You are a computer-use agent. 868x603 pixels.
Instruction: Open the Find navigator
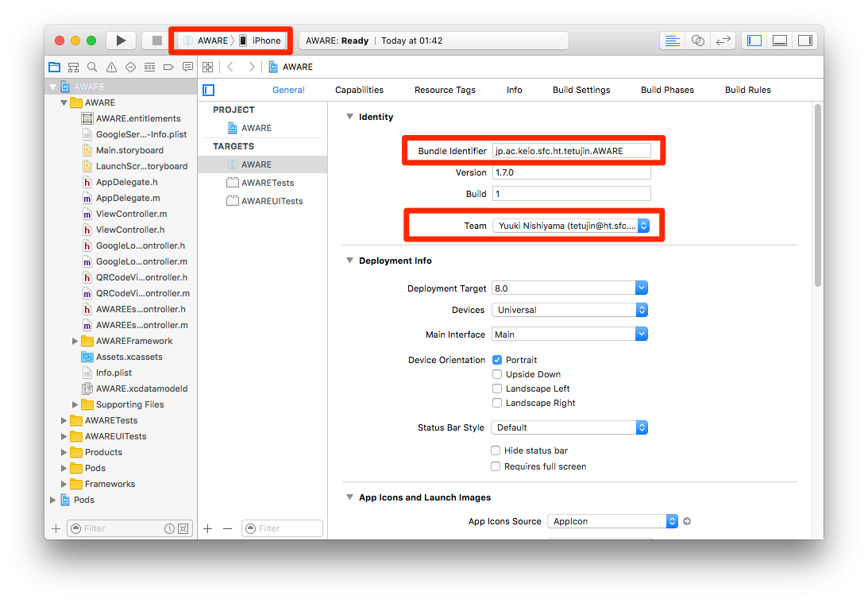pyautogui.click(x=92, y=67)
